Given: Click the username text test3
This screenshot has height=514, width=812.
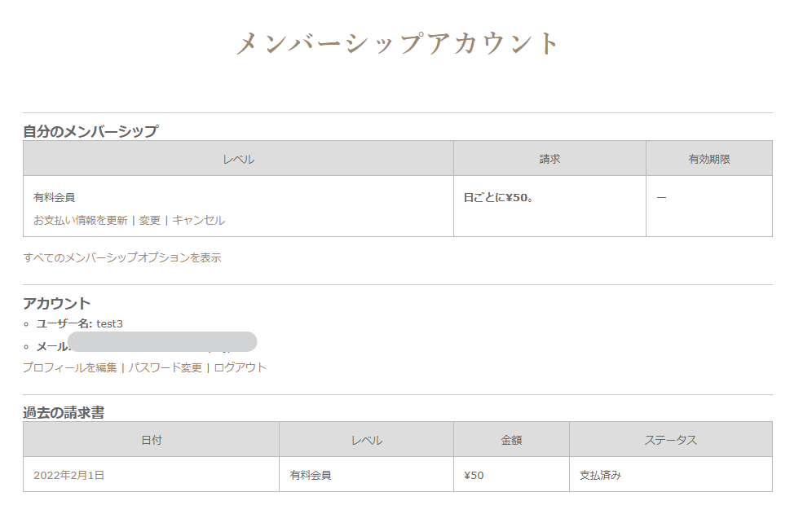Looking at the screenshot, I should tap(109, 323).
